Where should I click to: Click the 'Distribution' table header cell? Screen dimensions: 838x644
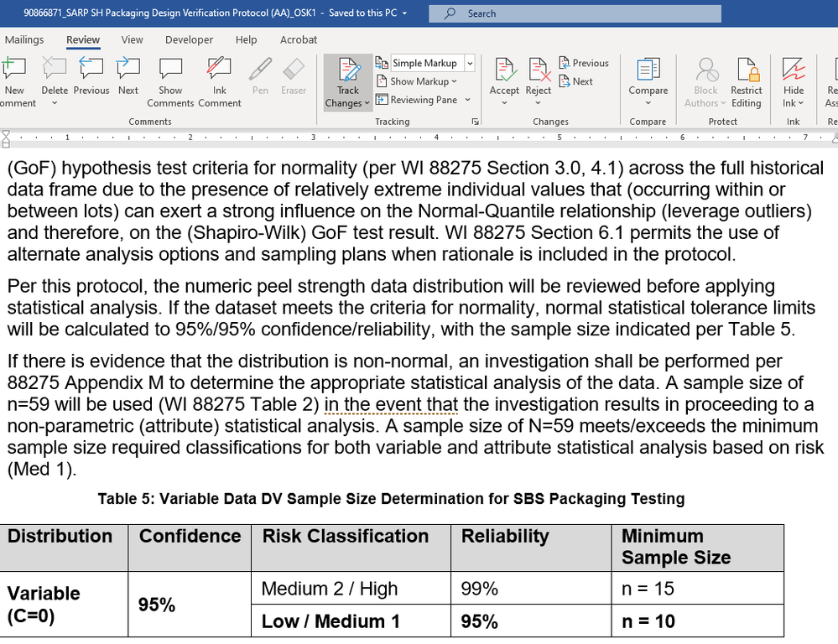(x=64, y=548)
